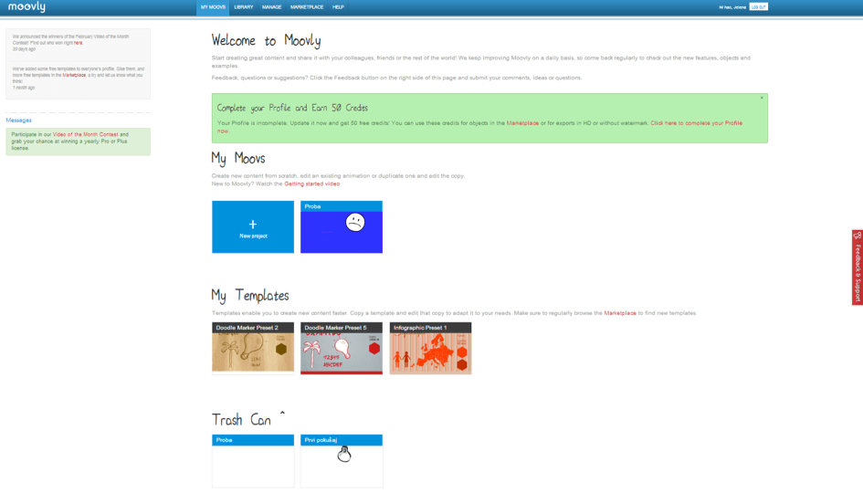Image resolution: width=863 pixels, height=504 pixels.
Task: Click the My Moovs heading
Action: pos(238,159)
